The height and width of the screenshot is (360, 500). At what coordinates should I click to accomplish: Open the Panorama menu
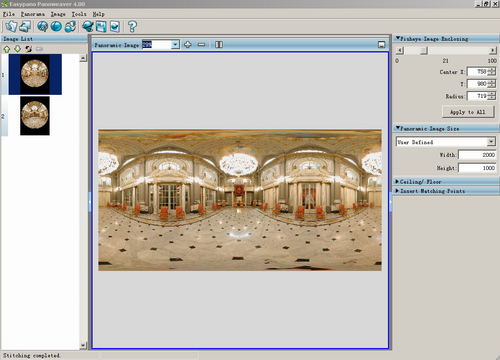[33, 14]
